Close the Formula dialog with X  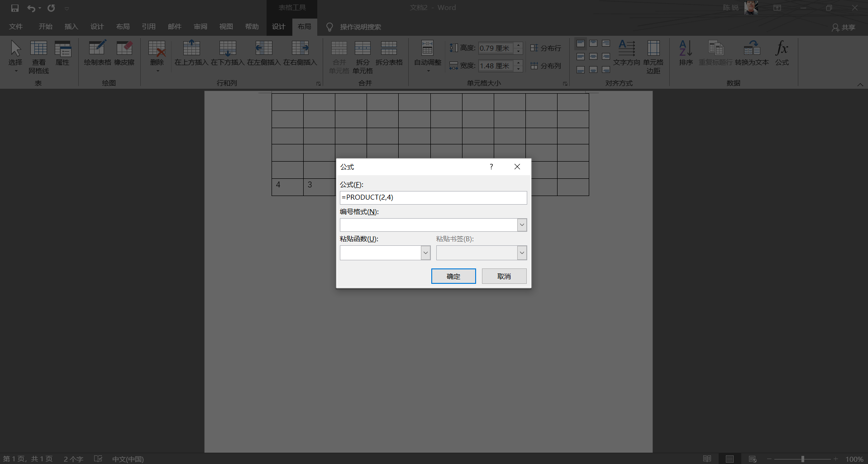tap(517, 167)
